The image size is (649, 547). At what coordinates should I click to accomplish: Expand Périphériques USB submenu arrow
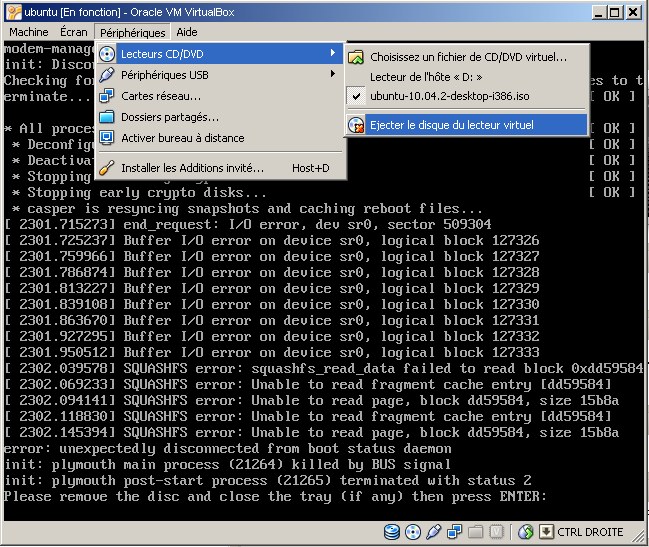333,74
